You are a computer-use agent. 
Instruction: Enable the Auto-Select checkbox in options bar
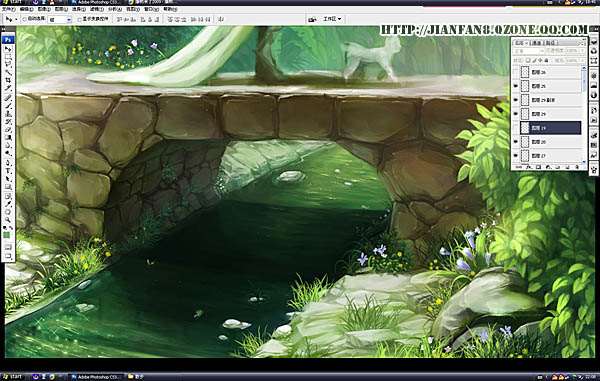pos(24,19)
